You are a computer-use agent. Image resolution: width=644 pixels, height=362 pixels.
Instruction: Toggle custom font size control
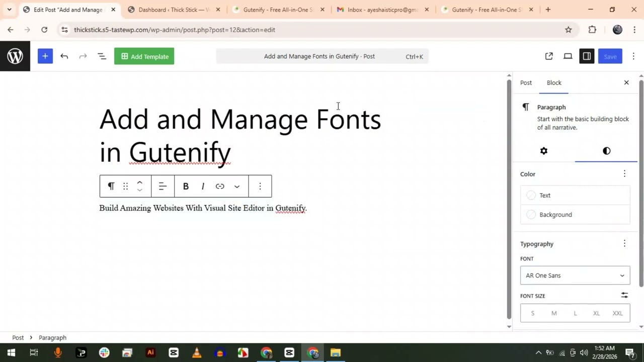coord(624,296)
